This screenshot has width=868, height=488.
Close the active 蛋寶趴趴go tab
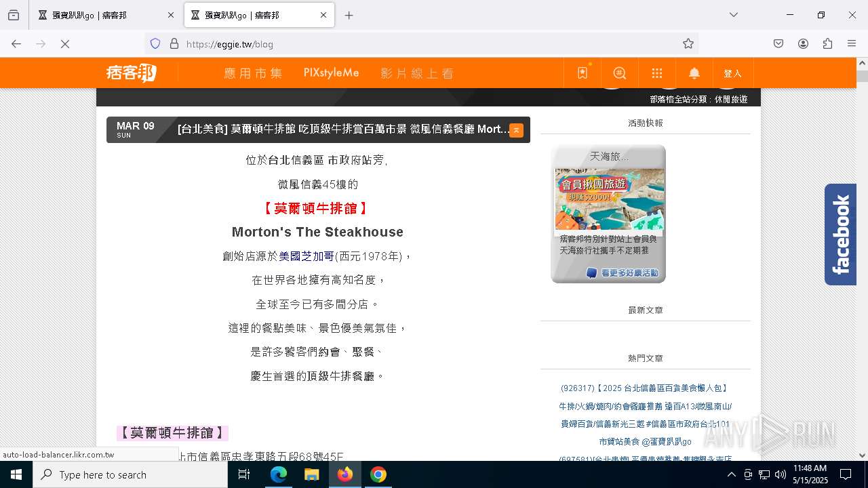tap(323, 15)
